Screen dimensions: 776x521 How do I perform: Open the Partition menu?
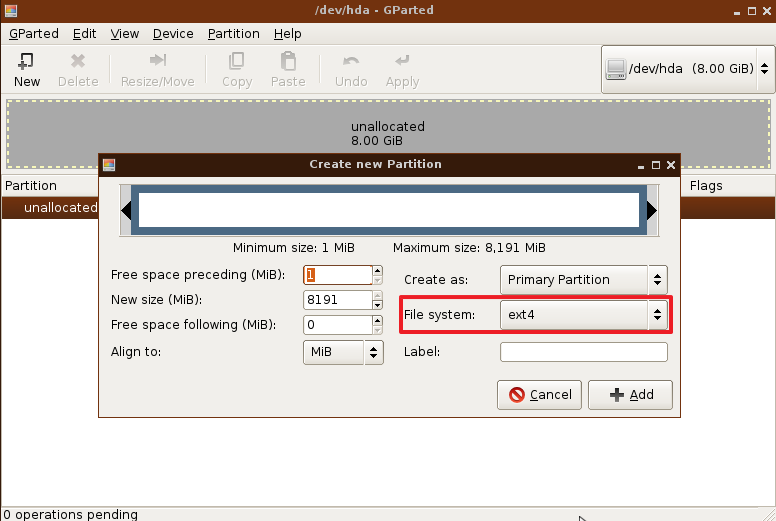(234, 34)
